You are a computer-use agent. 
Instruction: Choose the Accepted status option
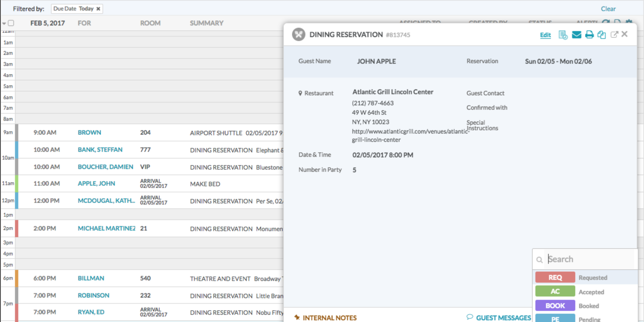[591, 292]
